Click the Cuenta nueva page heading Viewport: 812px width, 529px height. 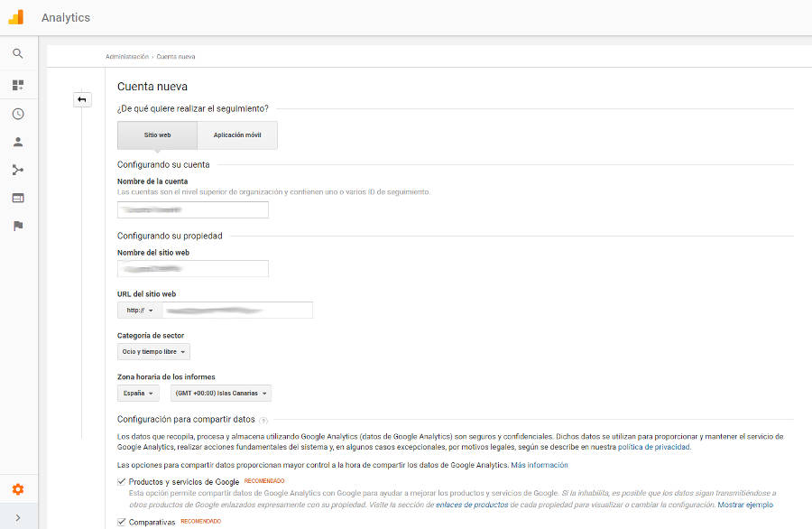click(152, 87)
